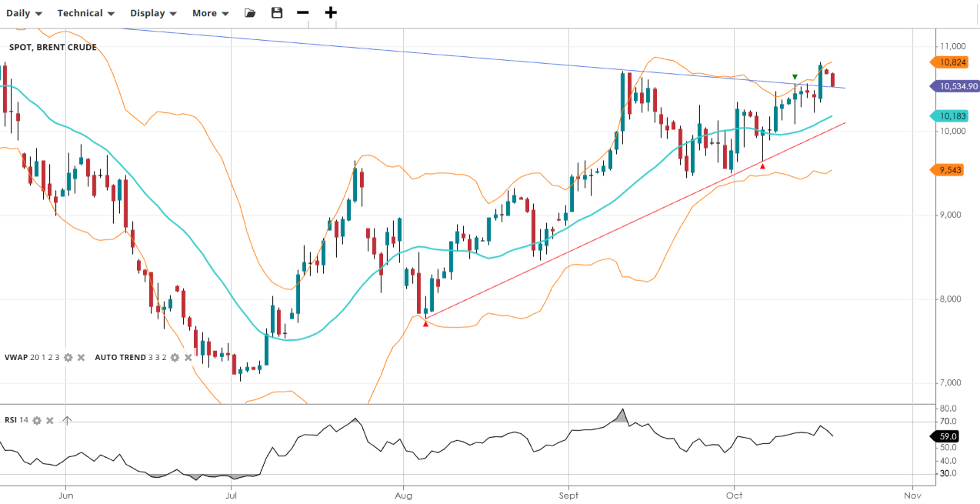Screen dimensions: 980x504
Task: Click the RSI 80.0 axis label
Action: tap(948, 408)
